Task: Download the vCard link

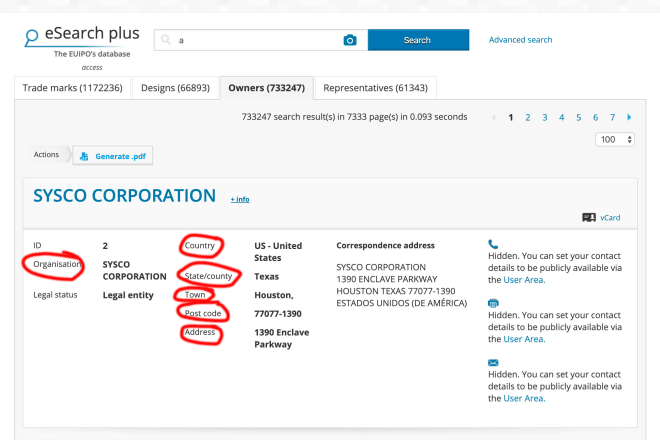Action: (x=610, y=218)
